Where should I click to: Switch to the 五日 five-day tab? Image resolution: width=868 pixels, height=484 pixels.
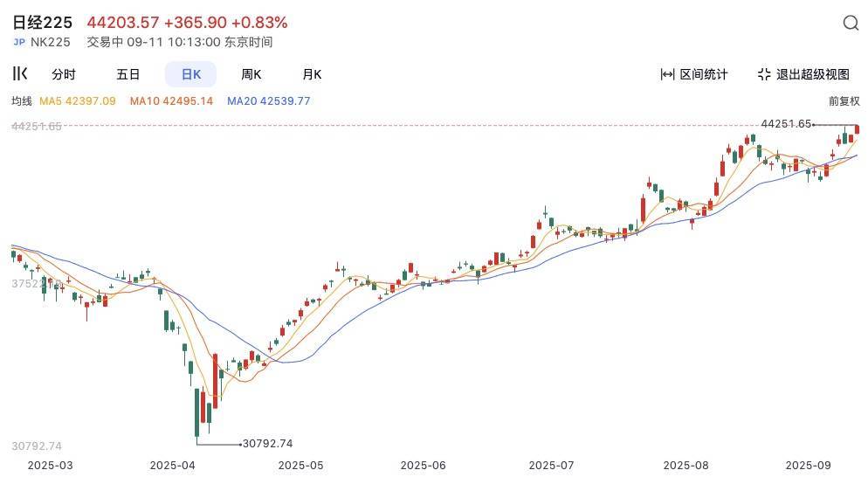tap(128, 74)
